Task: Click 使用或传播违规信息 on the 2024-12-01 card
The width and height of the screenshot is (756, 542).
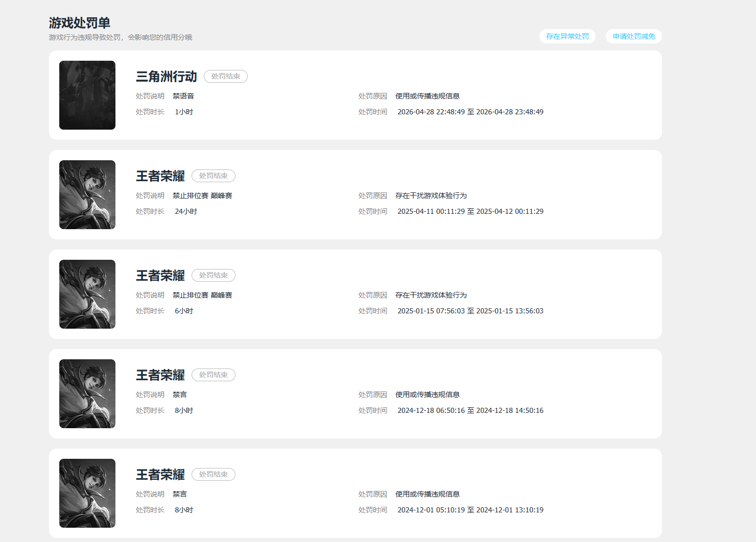Action: [x=428, y=494]
